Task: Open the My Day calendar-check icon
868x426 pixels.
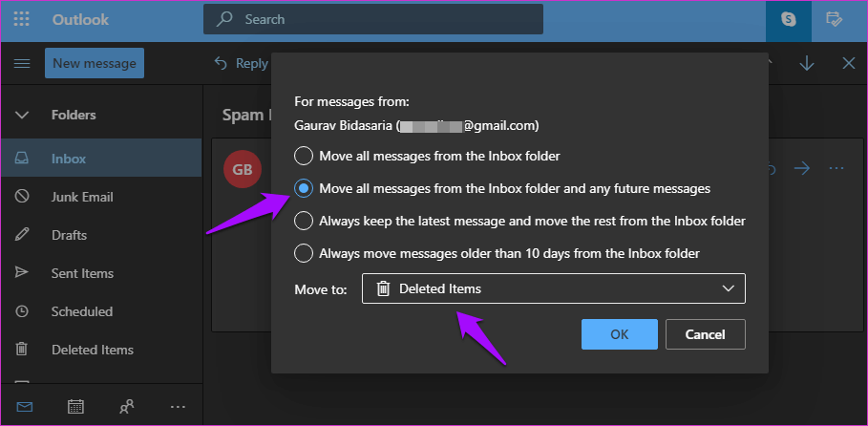Action: coord(834,19)
